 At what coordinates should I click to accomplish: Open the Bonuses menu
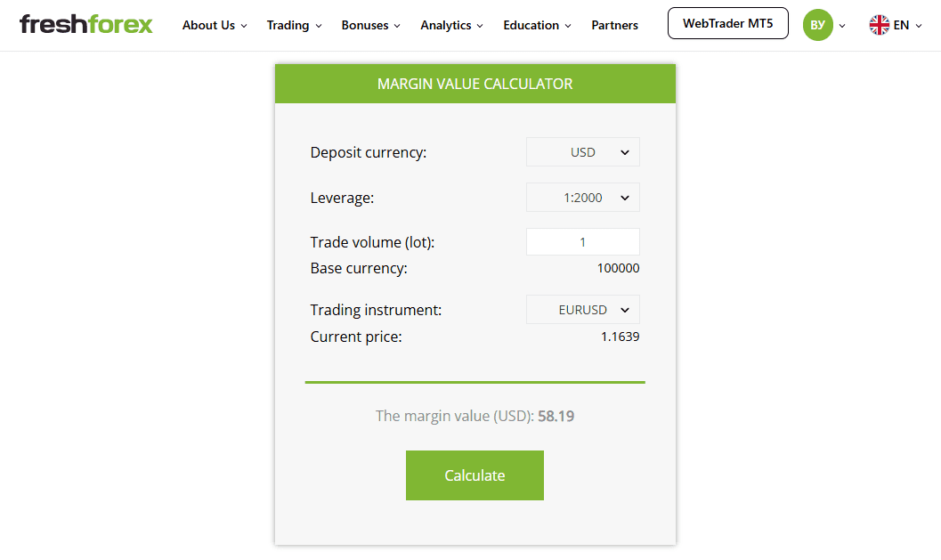pos(371,25)
